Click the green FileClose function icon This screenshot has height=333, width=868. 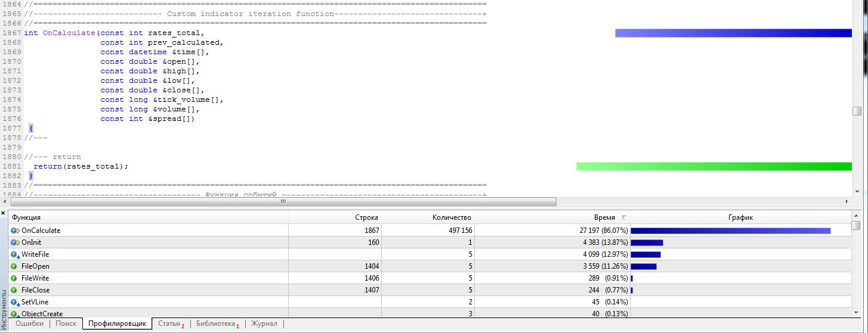(x=14, y=290)
